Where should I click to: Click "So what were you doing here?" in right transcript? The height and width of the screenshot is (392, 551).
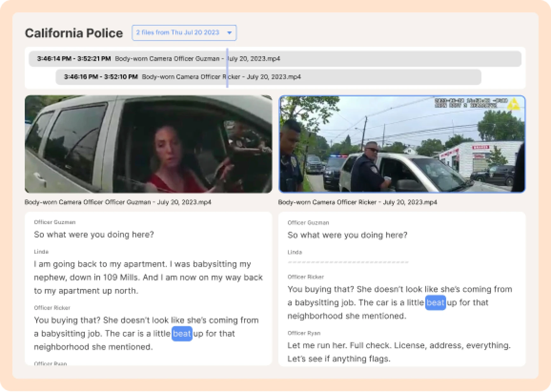click(347, 235)
